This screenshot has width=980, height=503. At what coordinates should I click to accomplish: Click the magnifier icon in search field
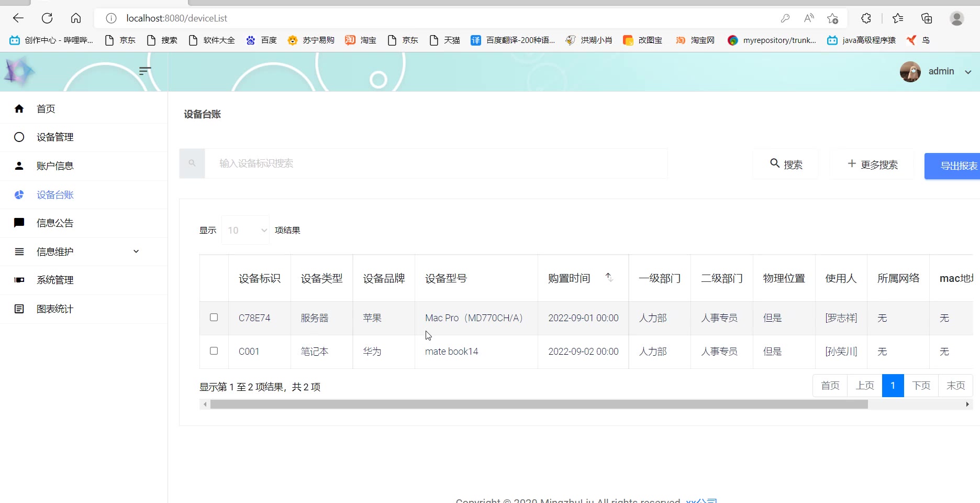192,163
